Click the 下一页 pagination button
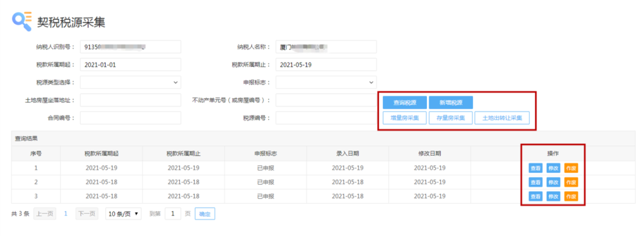The image size is (644, 236). [x=86, y=213]
